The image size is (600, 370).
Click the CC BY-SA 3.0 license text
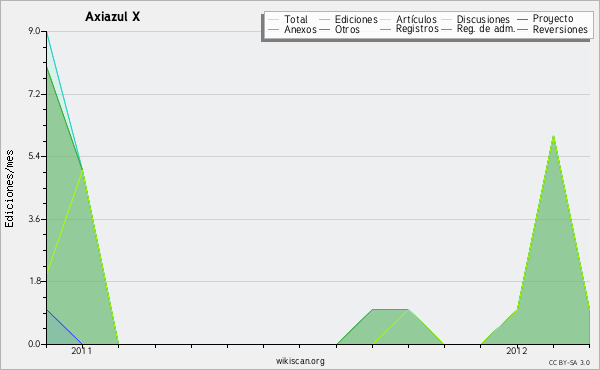pos(569,363)
